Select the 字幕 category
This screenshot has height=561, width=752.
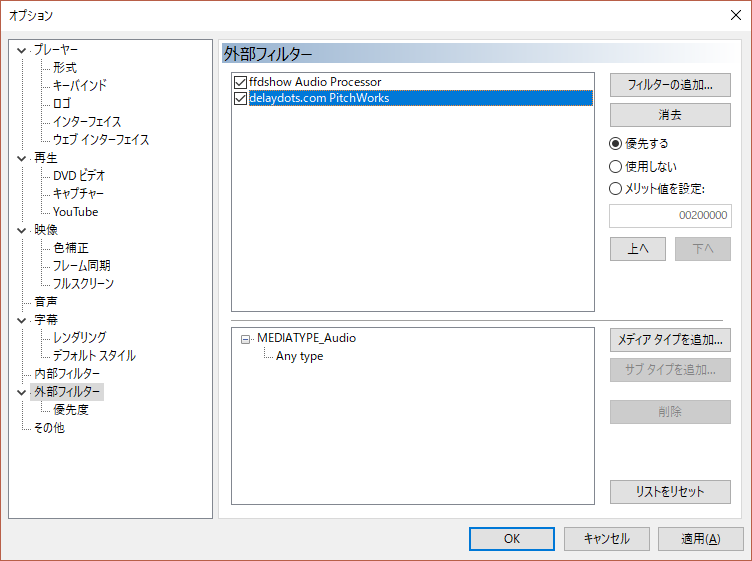tap(46, 319)
